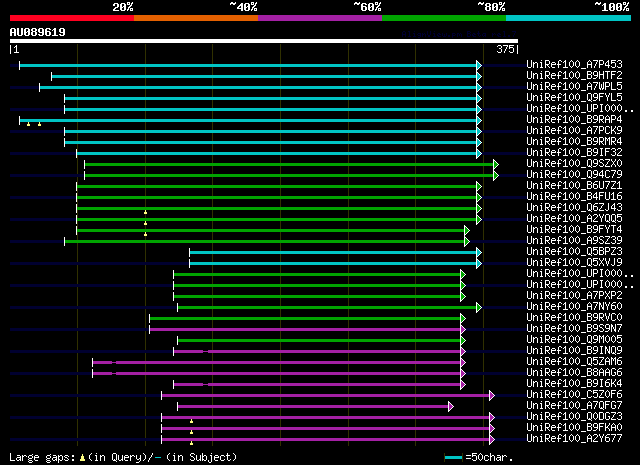Select the UniRef100_B4FU16 label
This screenshot has height=465, width=640.
[574, 197]
